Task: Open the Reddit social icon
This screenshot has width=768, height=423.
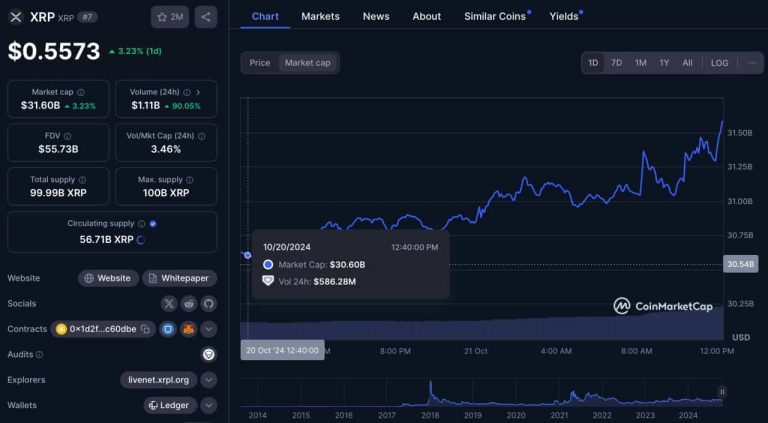Action: pyautogui.click(x=189, y=304)
